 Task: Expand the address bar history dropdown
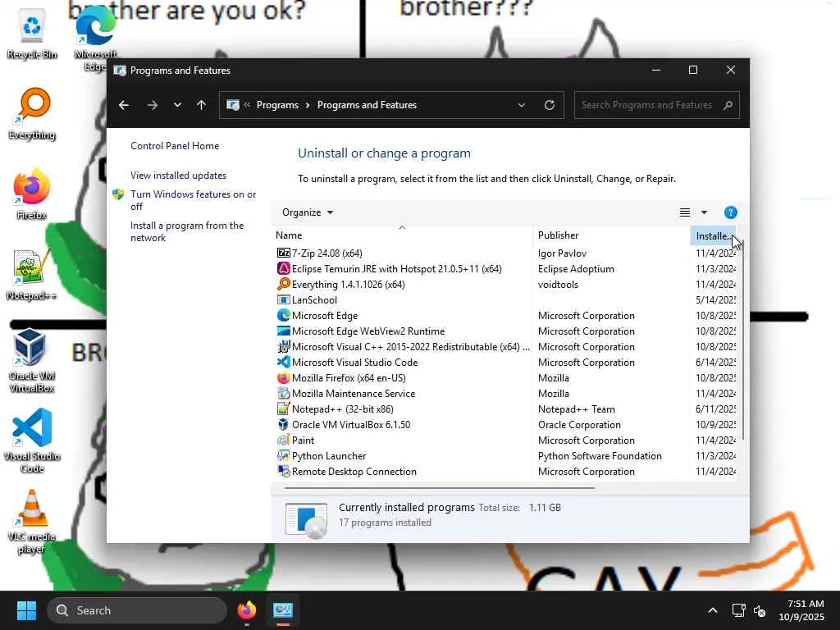[521, 105]
